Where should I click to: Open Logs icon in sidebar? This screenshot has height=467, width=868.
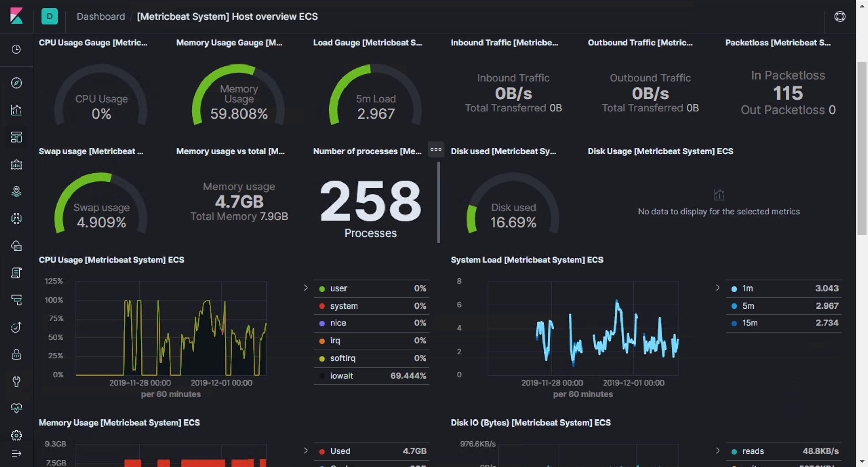click(16, 273)
